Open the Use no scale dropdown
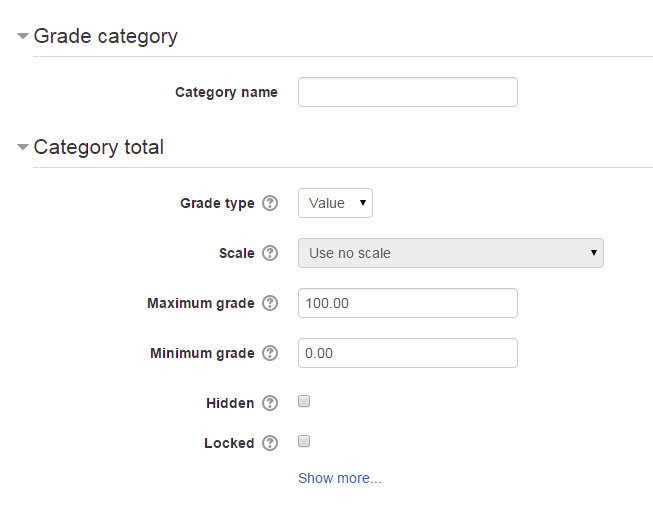The image size is (653, 512). coord(451,253)
